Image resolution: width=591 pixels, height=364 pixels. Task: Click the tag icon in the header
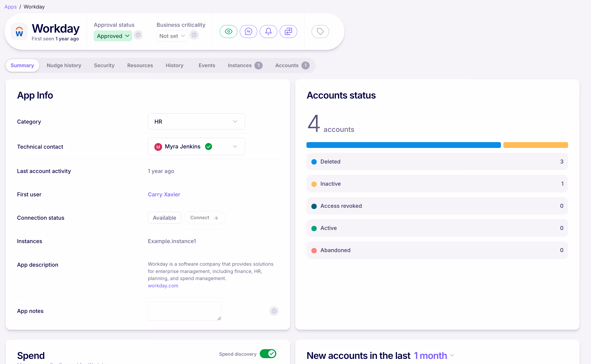320,31
